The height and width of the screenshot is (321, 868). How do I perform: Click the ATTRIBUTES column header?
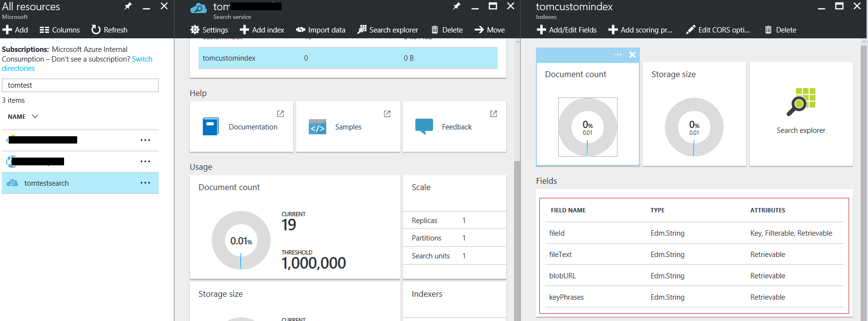pos(768,210)
